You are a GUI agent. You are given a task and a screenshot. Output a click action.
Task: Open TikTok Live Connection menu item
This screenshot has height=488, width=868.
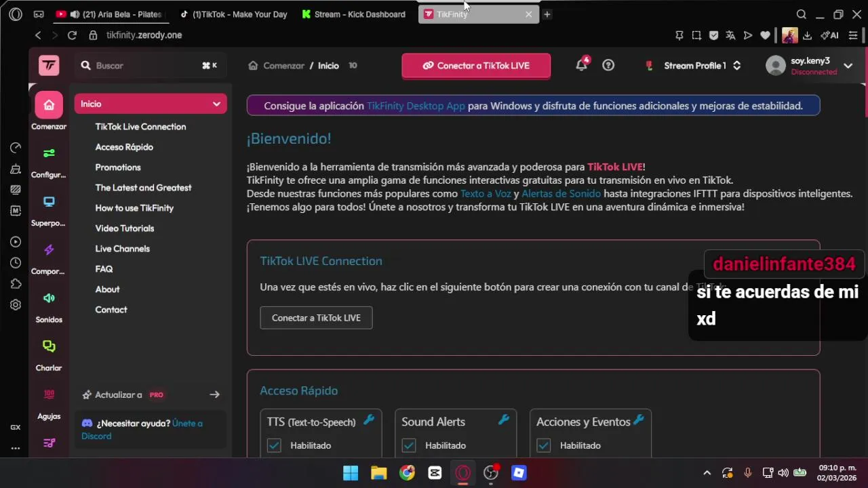pyautogui.click(x=140, y=127)
